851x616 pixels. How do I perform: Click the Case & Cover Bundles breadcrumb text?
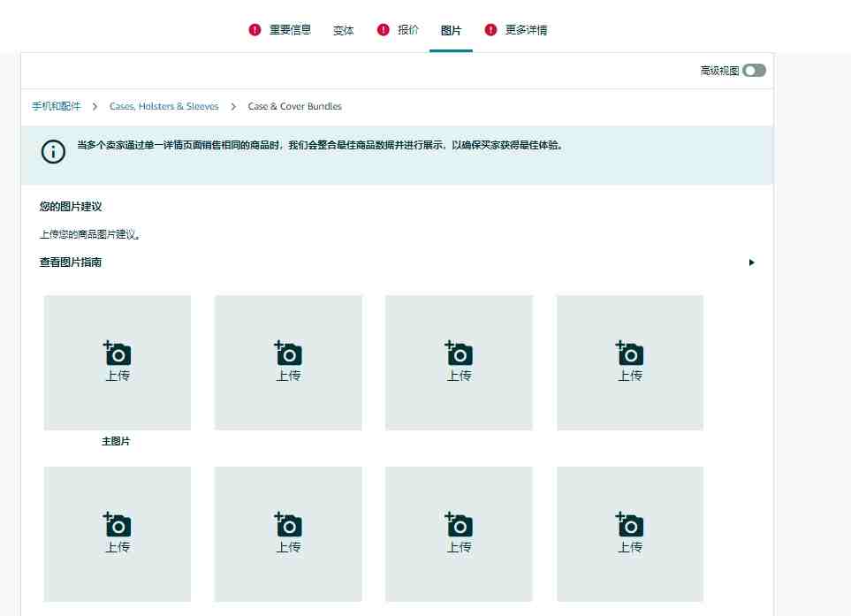(294, 106)
